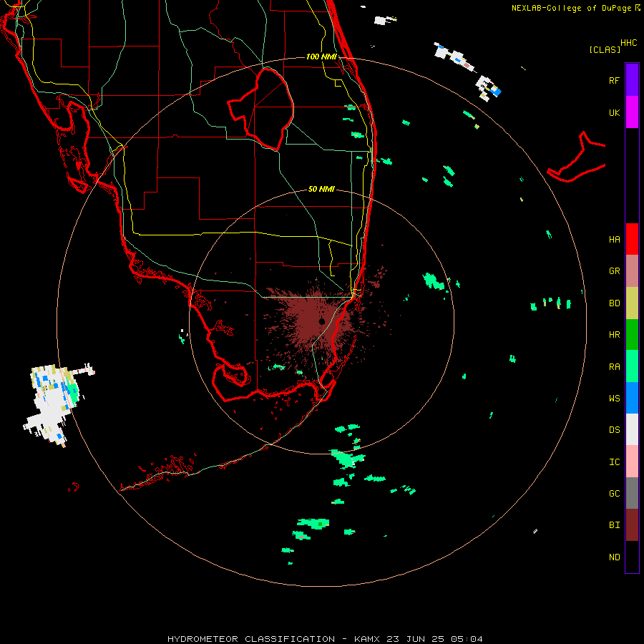The image size is (644, 644).
Task: Click the '05:04' timestamp text
Action: click(x=467, y=639)
